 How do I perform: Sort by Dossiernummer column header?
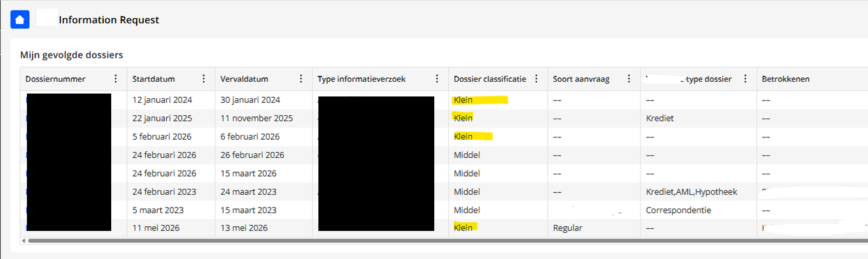pyautogui.click(x=56, y=79)
